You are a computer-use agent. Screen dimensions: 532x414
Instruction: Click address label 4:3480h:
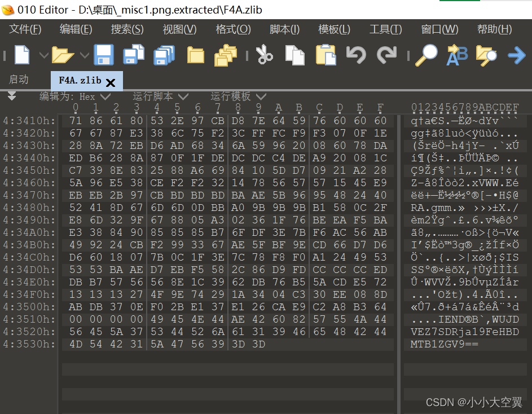point(29,208)
